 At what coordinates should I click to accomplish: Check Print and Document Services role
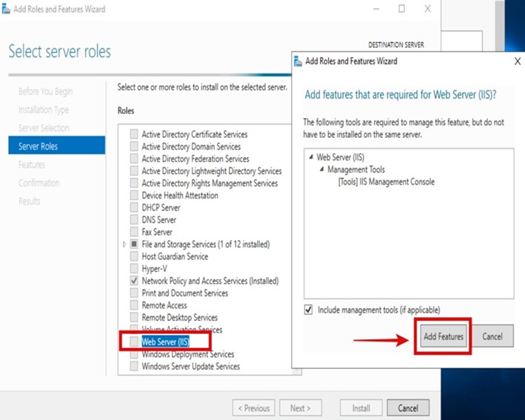pyautogui.click(x=134, y=293)
